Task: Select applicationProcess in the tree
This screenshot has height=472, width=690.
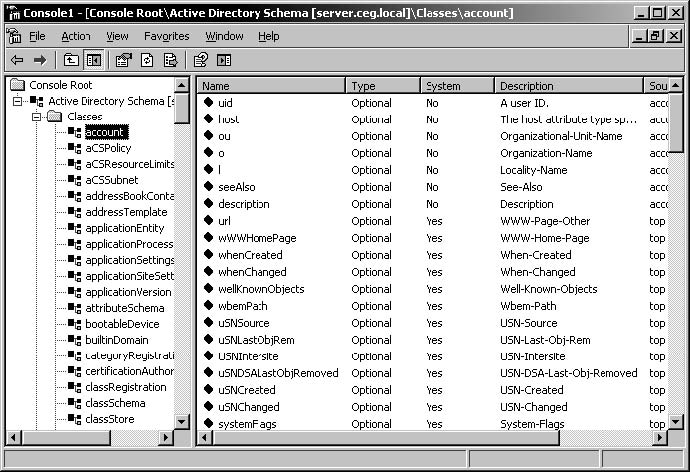Action: point(129,244)
